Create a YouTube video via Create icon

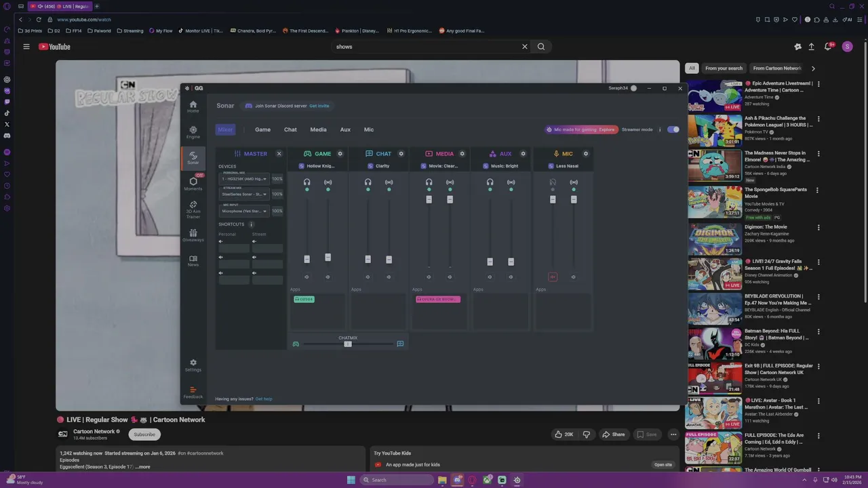(x=811, y=47)
